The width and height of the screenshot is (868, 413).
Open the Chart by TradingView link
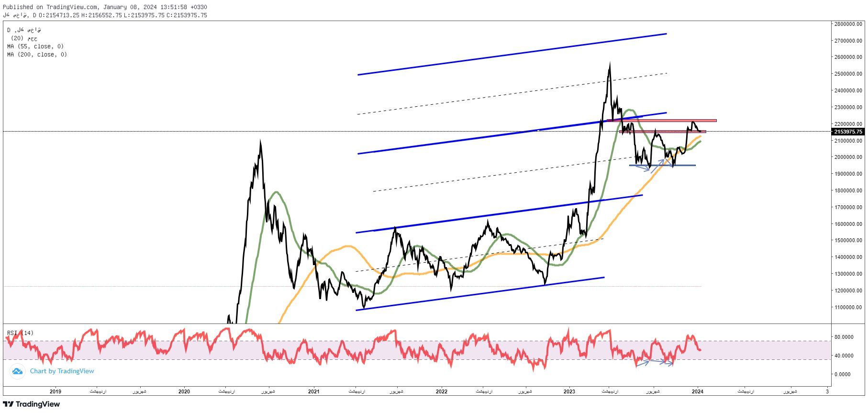[62, 371]
